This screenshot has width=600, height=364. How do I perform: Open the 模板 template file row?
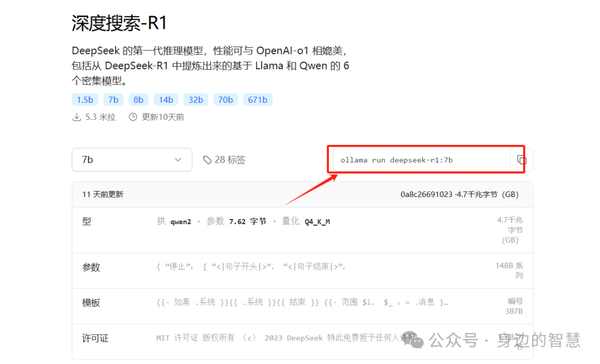[x=303, y=306]
